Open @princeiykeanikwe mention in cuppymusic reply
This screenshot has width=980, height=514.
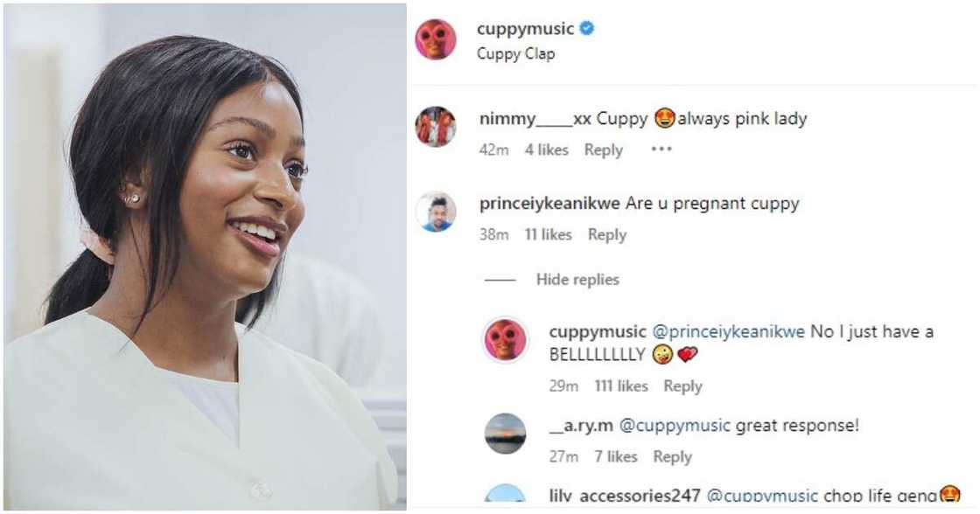729,332
